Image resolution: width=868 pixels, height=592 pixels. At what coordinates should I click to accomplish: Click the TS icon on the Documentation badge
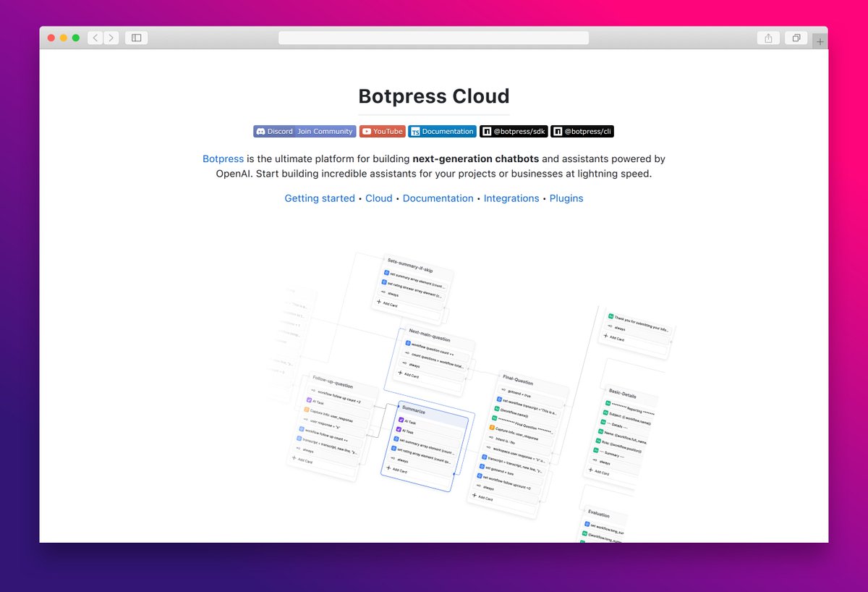click(x=414, y=131)
